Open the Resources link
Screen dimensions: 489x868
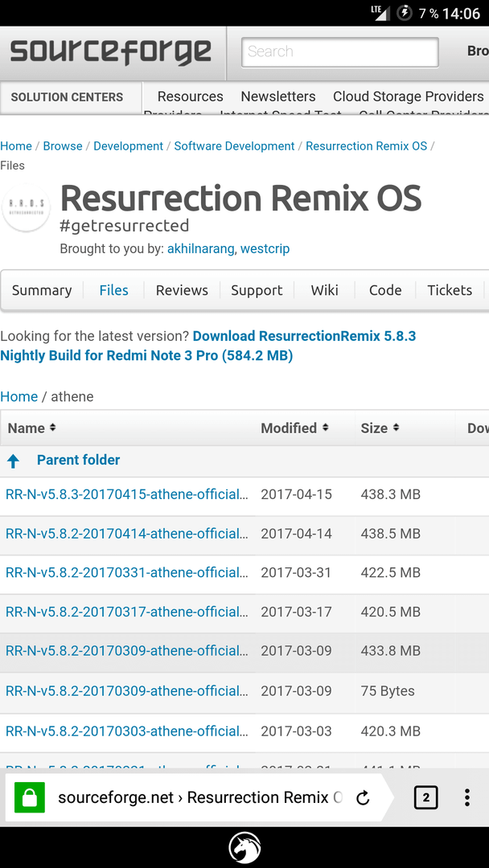coord(190,96)
